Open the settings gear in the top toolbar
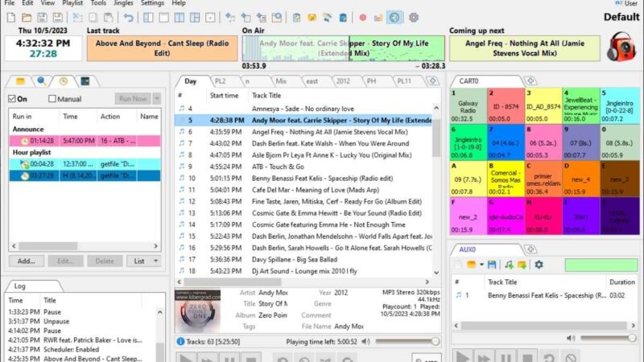The image size is (644, 362). click(x=414, y=17)
